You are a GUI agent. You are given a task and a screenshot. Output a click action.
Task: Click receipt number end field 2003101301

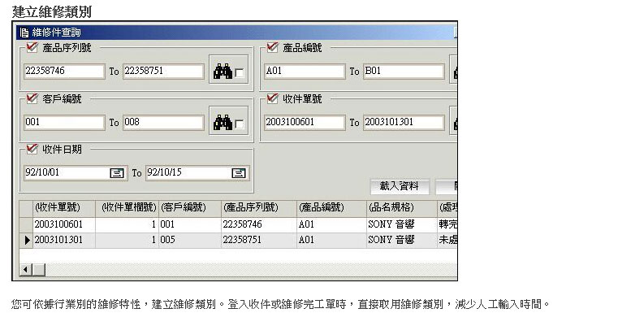(404, 123)
